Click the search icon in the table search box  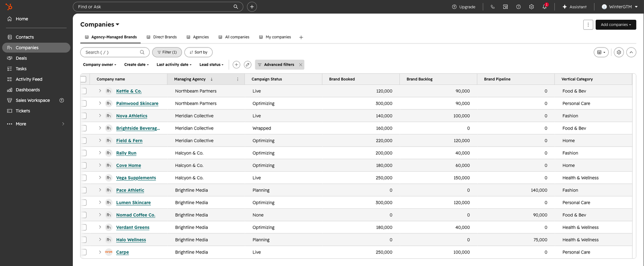pyautogui.click(x=142, y=52)
